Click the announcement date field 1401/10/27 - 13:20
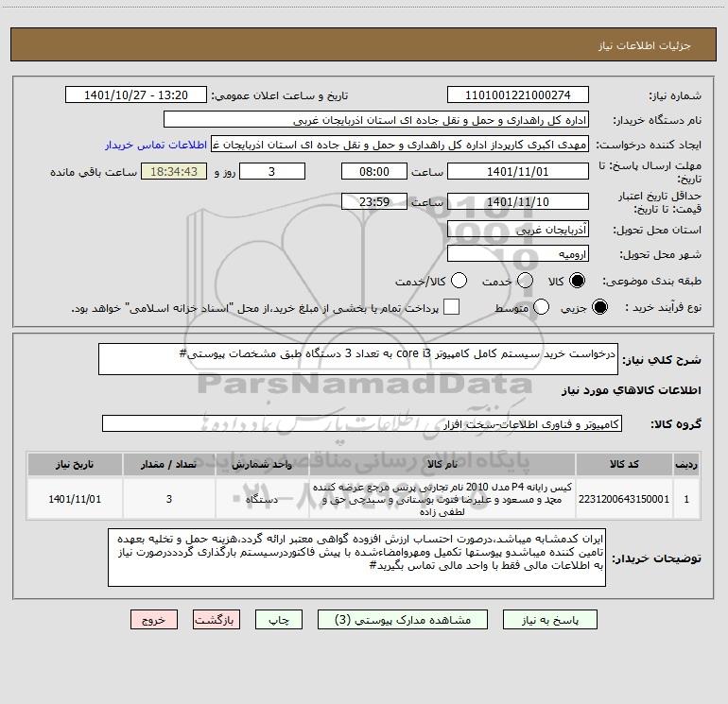Screen dimensions: 728x704 pyautogui.click(x=136, y=94)
